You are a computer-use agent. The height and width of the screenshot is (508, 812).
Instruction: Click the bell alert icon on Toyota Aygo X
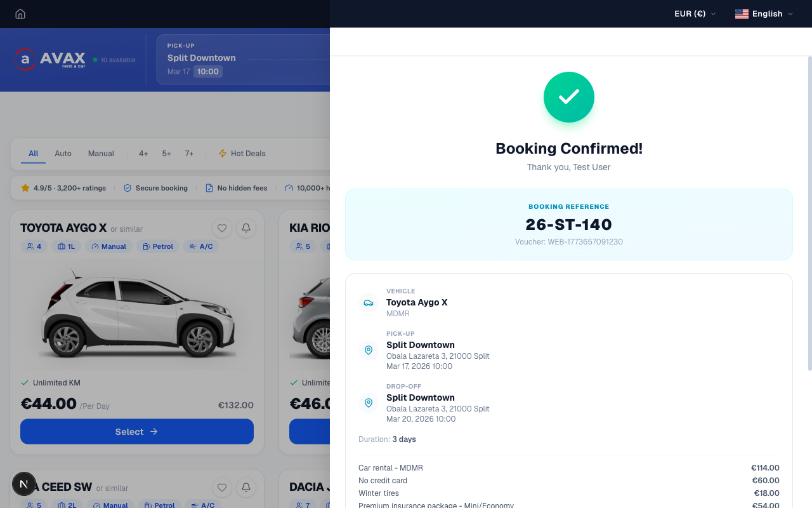coord(246,228)
